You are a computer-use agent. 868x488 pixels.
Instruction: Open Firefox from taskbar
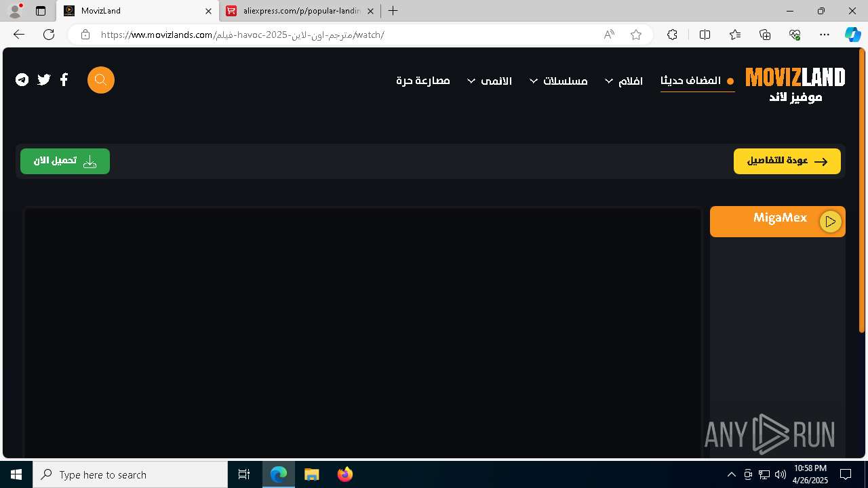[x=345, y=474]
